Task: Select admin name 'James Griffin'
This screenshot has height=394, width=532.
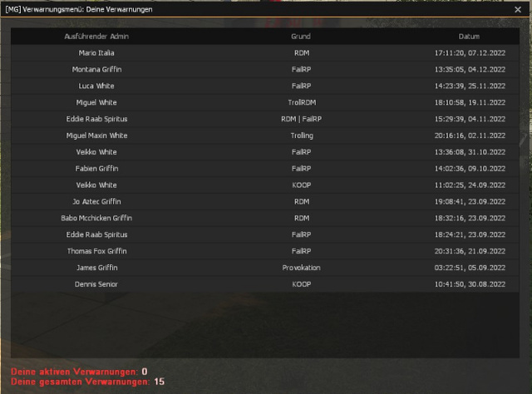Action: click(96, 268)
